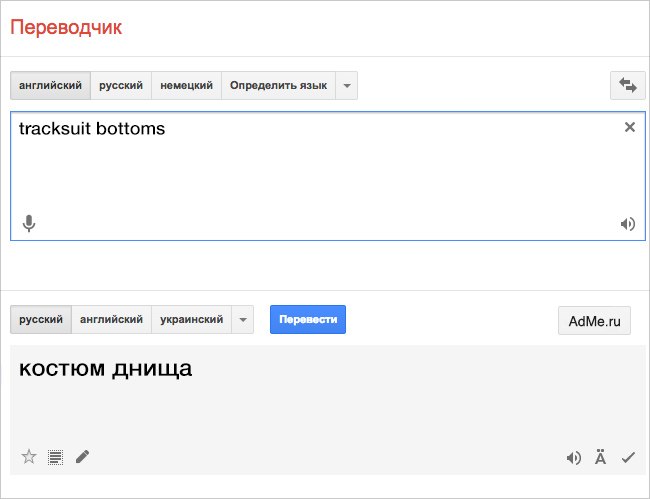Click the select-all translation text icon
Viewport: 650px width, 499px height.
pos(55,457)
